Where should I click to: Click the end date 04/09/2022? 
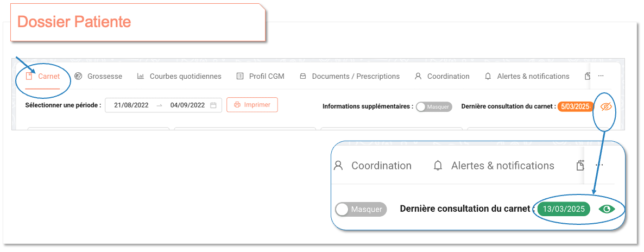coord(187,105)
